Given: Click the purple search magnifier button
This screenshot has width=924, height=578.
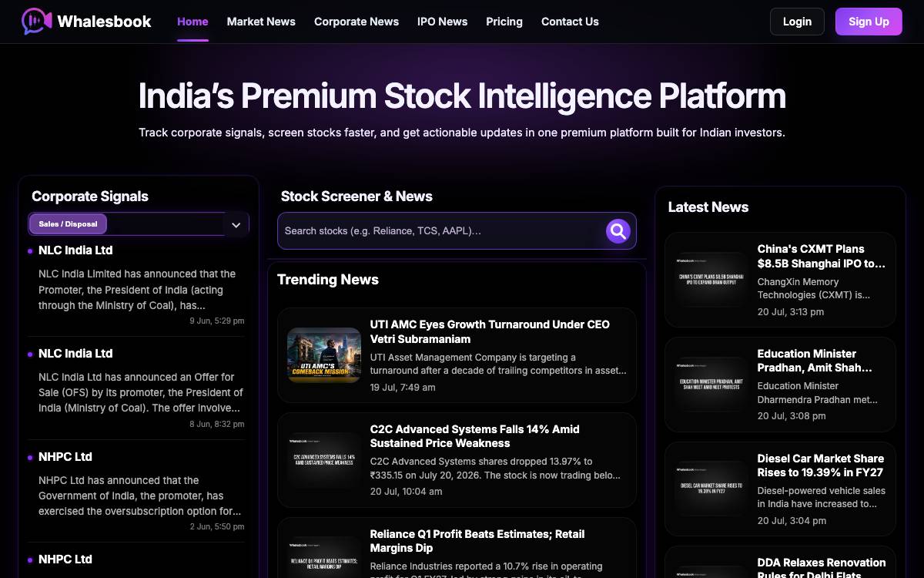Looking at the screenshot, I should tap(618, 230).
